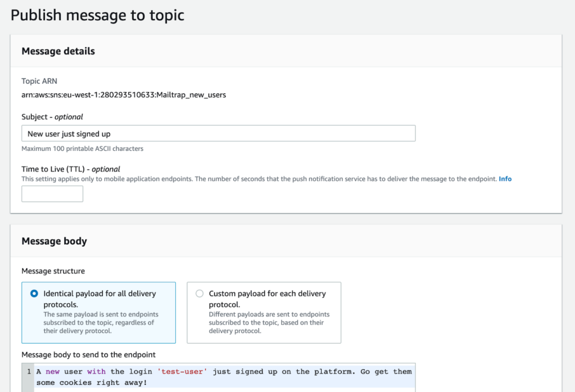
Task: Click inside the Time to Live input box
Action: pyautogui.click(x=51, y=193)
